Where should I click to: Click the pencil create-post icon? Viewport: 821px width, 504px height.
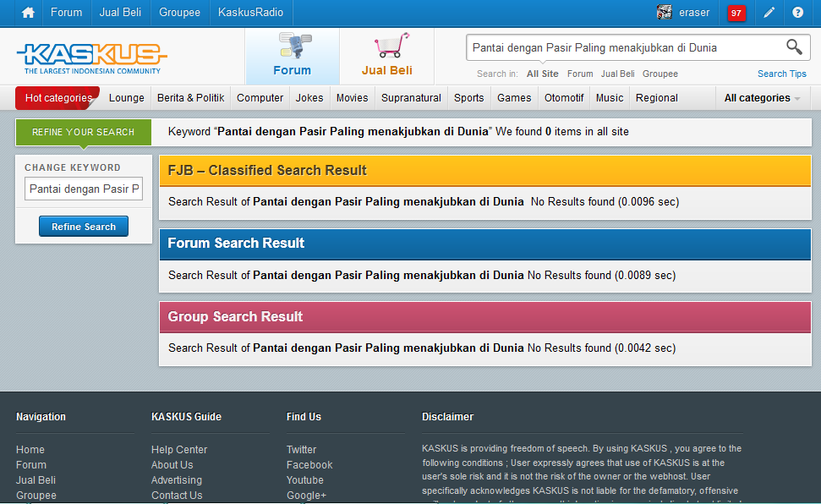tap(769, 13)
